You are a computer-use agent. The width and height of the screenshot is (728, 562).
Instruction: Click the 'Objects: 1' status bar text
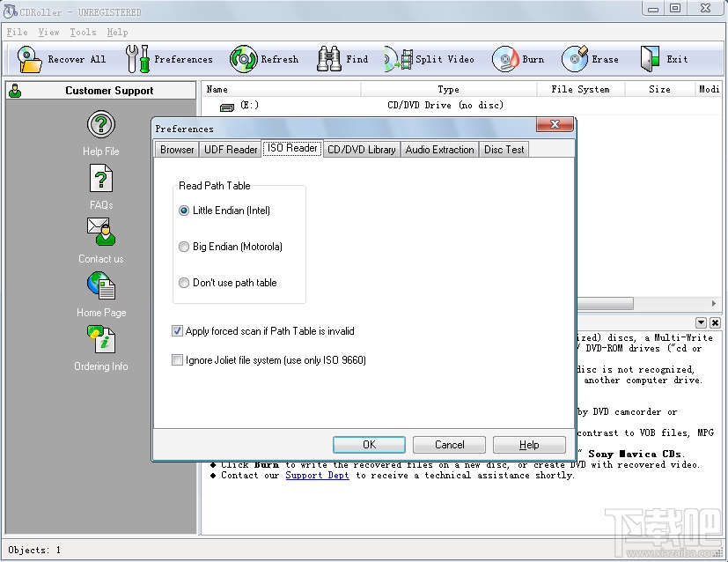tap(34, 550)
